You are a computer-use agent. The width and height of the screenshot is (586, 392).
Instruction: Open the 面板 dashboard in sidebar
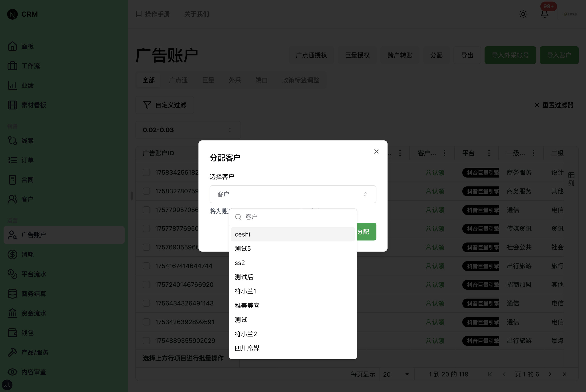[x=27, y=46]
